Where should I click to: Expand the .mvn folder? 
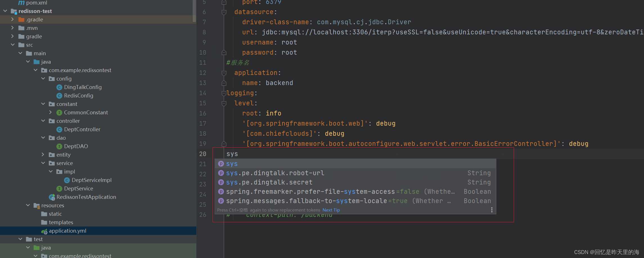(x=12, y=28)
